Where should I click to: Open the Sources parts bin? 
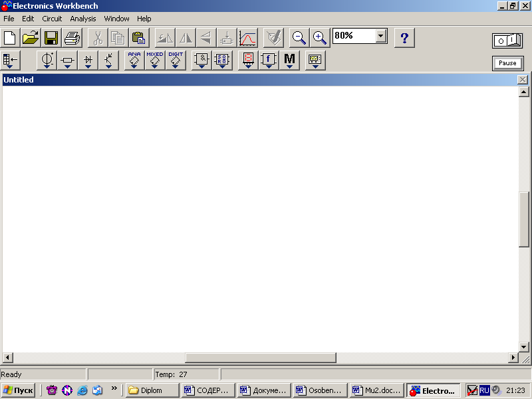pyautogui.click(x=47, y=61)
